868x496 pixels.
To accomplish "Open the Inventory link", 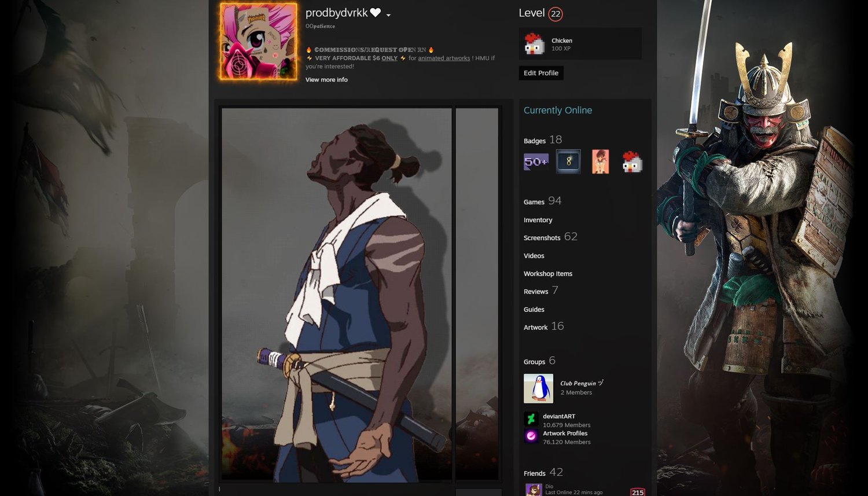I will coord(538,220).
